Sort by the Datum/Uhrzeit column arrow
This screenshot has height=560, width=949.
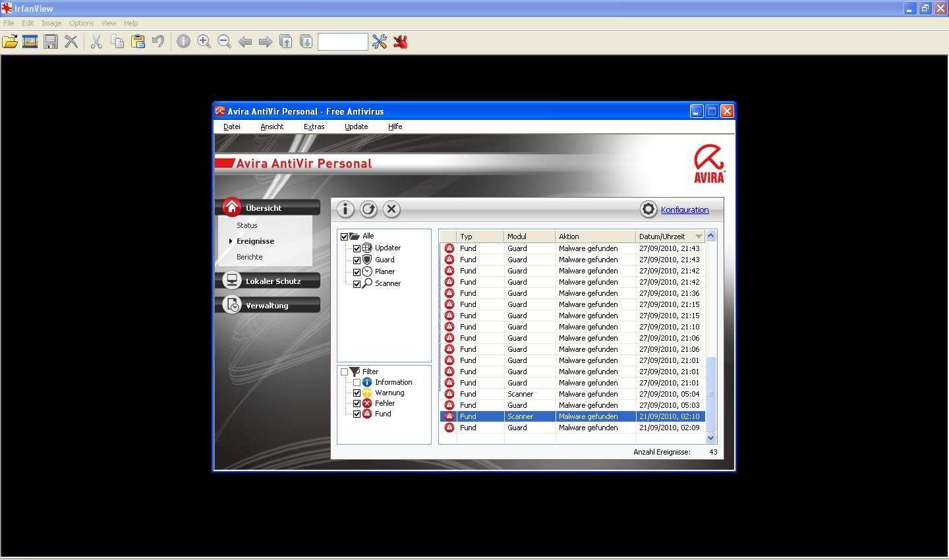click(699, 237)
